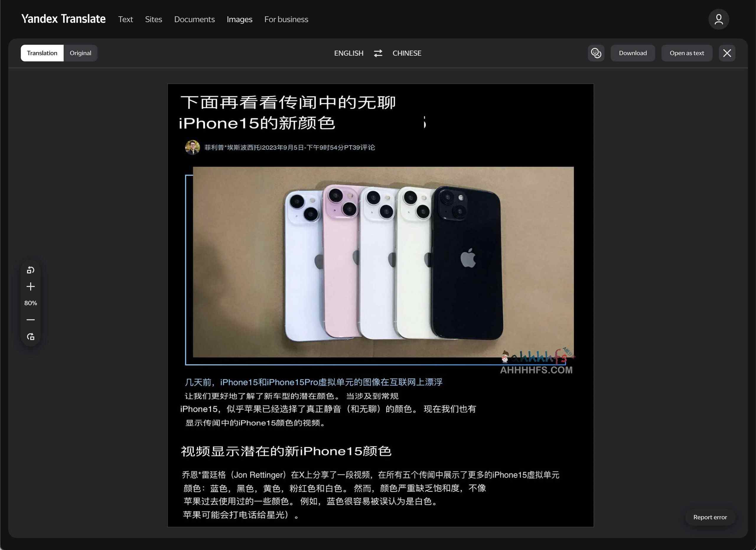Click the Report error link
The height and width of the screenshot is (550, 756).
710,517
